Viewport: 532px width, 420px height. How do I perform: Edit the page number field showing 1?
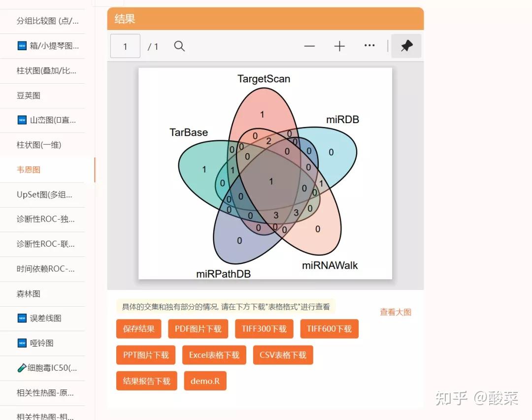(125, 46)
